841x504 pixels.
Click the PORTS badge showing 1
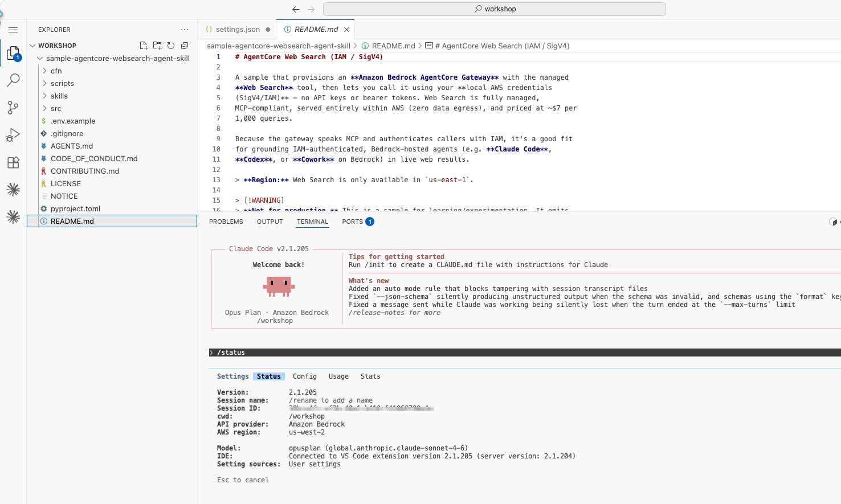click(x=370, y=222)
